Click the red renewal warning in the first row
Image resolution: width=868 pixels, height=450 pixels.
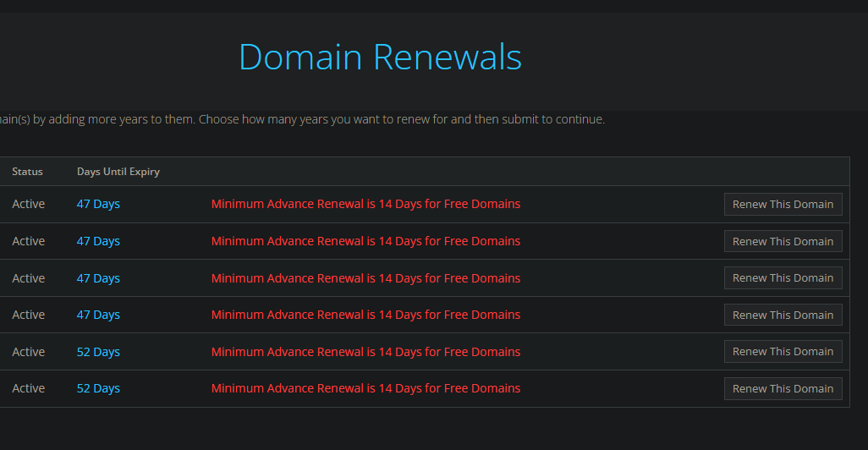pyautogui.click(x=365, y=204)
